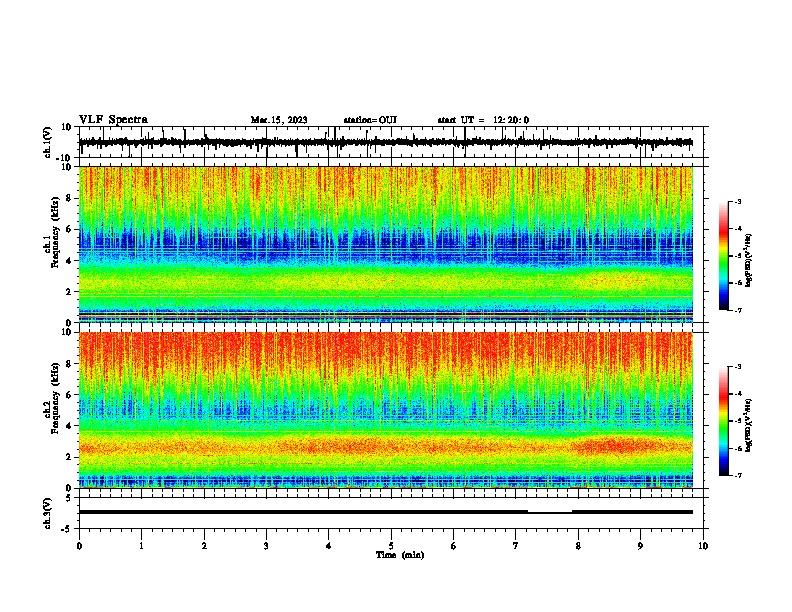This screenshot has width=792, height=612.
Task: Click the "10" tick on the time axis
Action: click(703, 546)
